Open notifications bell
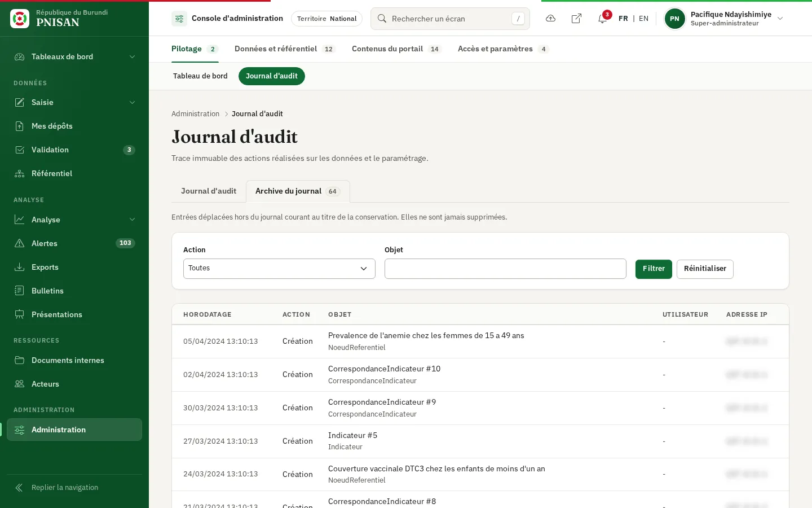Image resolution: width=812 pixels, height=508 pixels. pos(602,19)
